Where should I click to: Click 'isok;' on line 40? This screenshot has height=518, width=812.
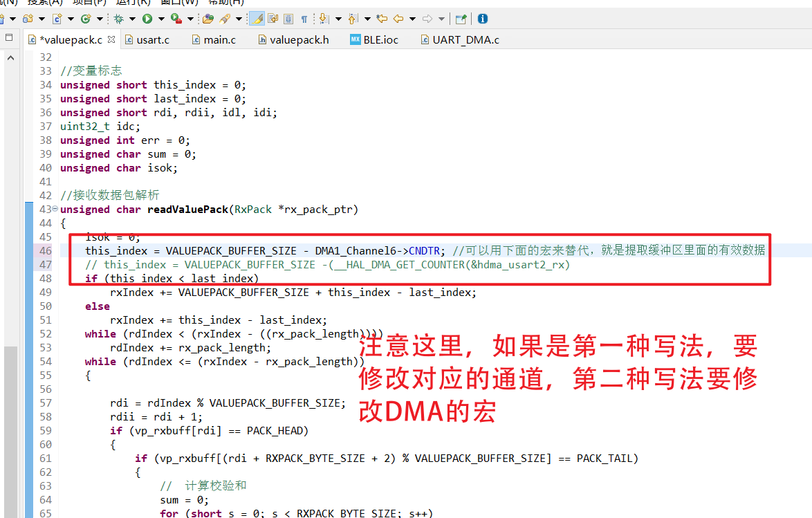click(x=163, y=168)
